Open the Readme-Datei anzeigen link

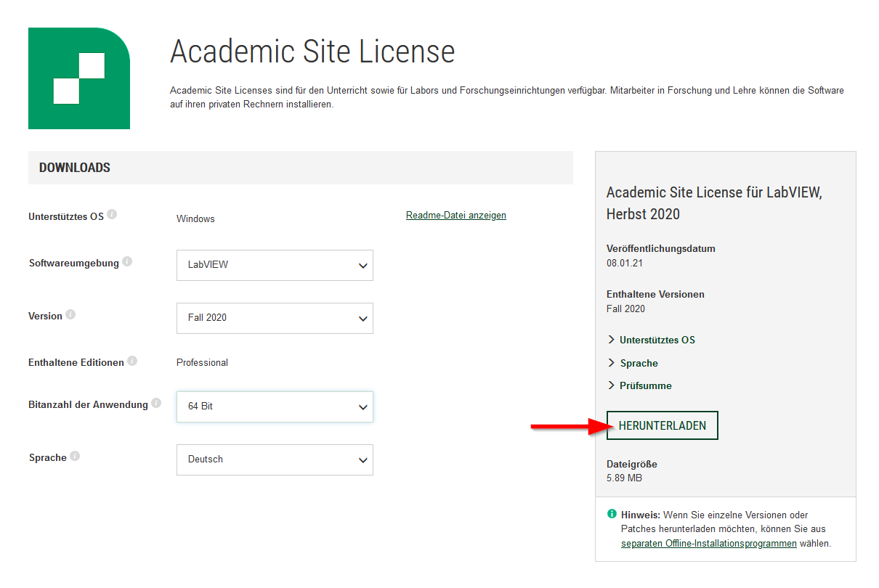coord(456,215)
